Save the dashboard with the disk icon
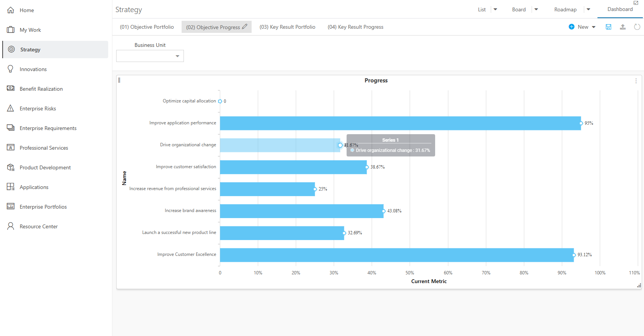 coord(608,27)
